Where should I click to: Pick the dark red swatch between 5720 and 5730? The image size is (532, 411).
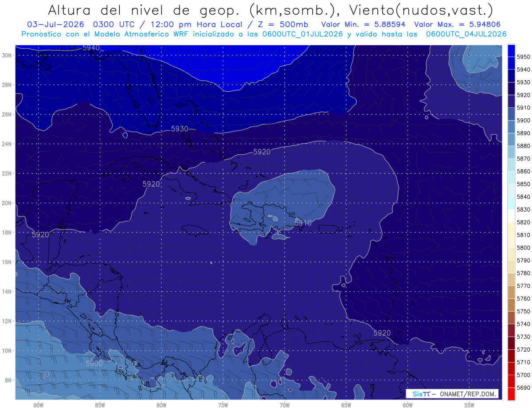[x=511, y=343]
